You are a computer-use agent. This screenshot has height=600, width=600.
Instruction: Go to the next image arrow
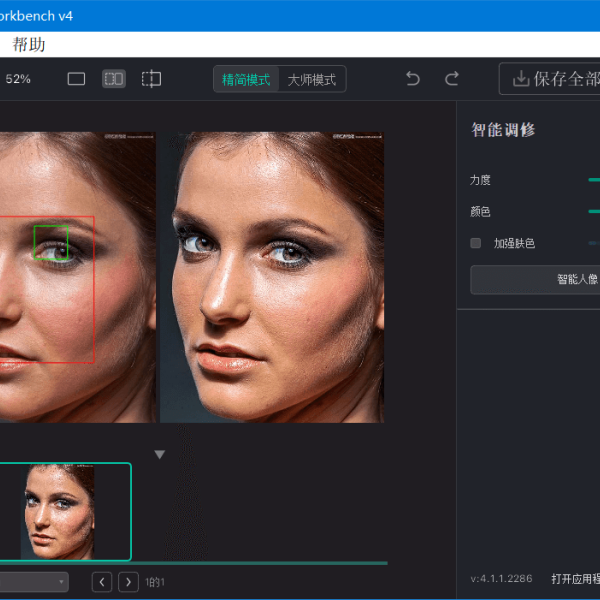tap(128, 581)
